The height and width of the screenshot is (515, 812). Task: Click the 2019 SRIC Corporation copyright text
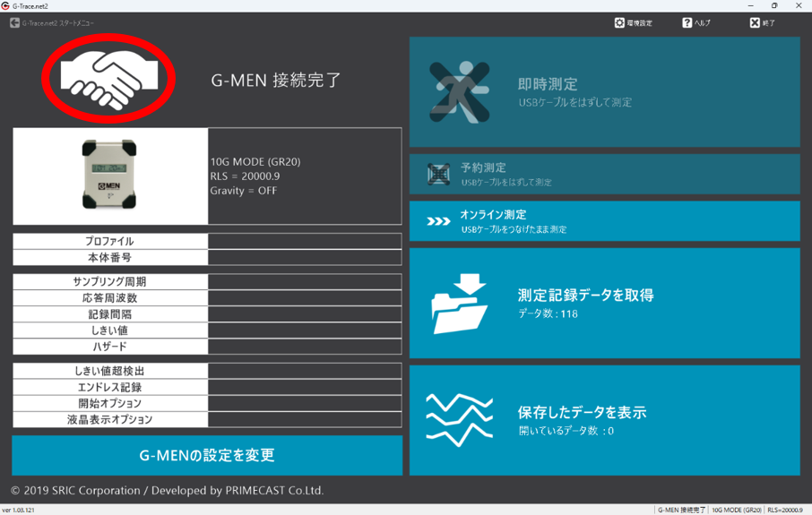click(x=168, y=491)
